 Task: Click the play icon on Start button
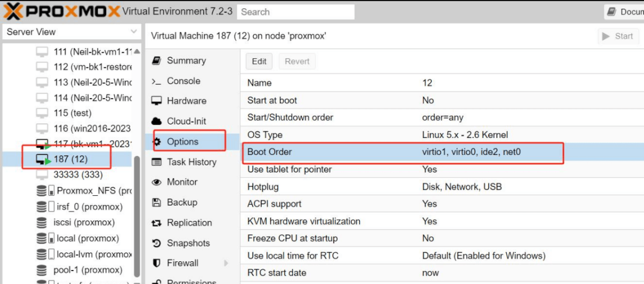[606, 37]
